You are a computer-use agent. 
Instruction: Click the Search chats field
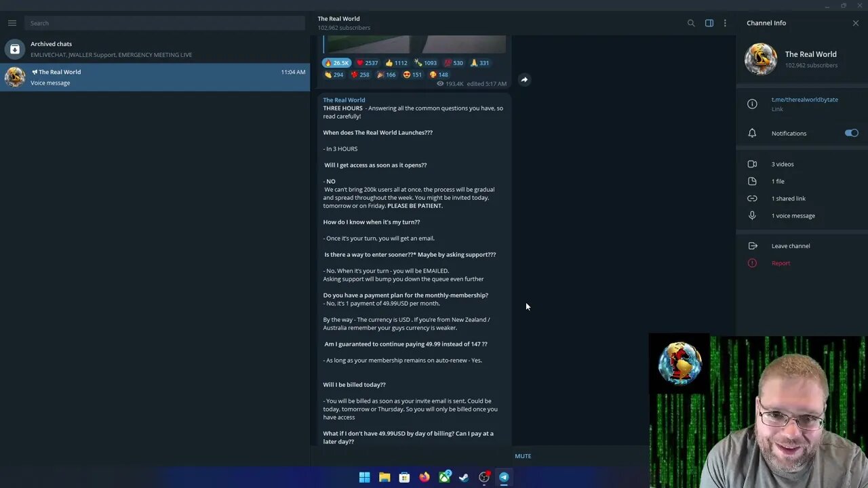[x=165, y=23]
